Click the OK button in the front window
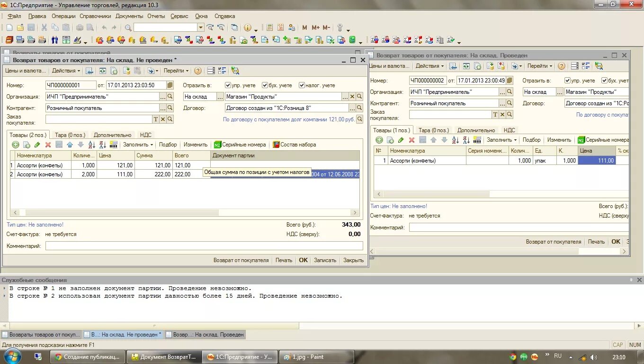This screenshot has width=644, height=364. tap(303, 260)
